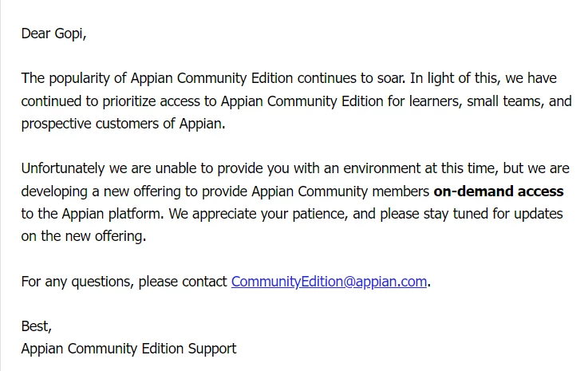588x371 pixels.
Task: Click the words 'continued to prioritize access'
Action: pos(110,101)
